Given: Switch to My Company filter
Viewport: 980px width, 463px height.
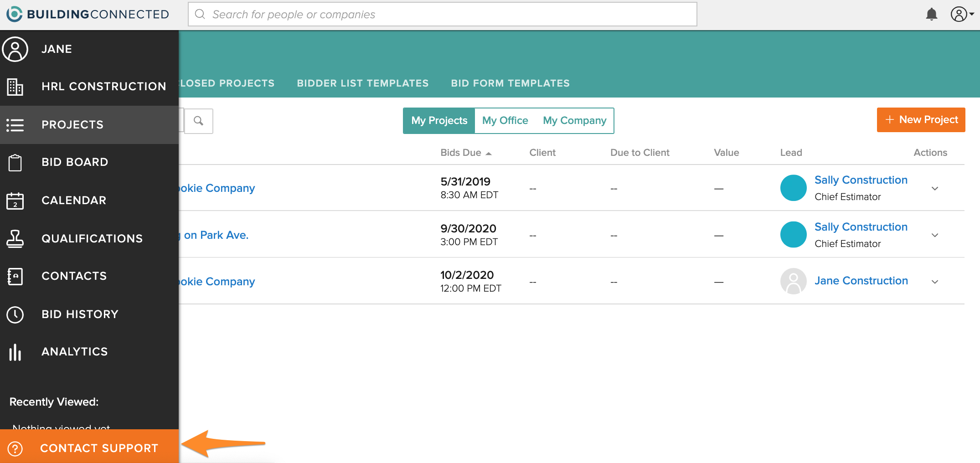Looking at the screenshot, I should (x=574, y=121).
